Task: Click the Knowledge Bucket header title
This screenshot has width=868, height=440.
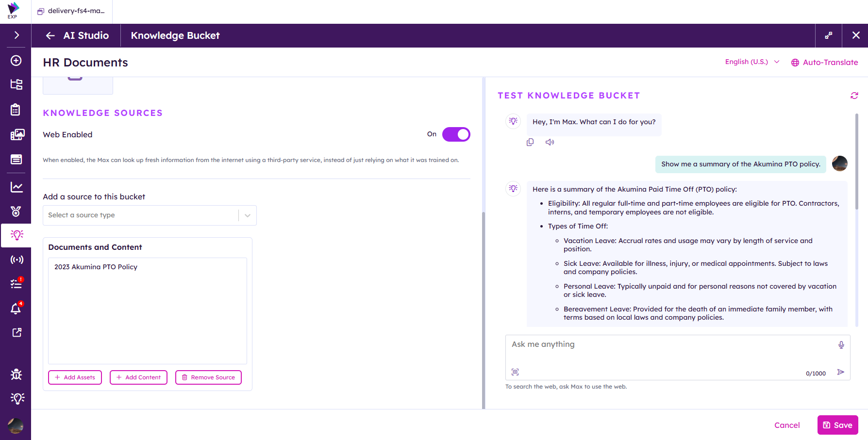Action: (x=175, y=35)
